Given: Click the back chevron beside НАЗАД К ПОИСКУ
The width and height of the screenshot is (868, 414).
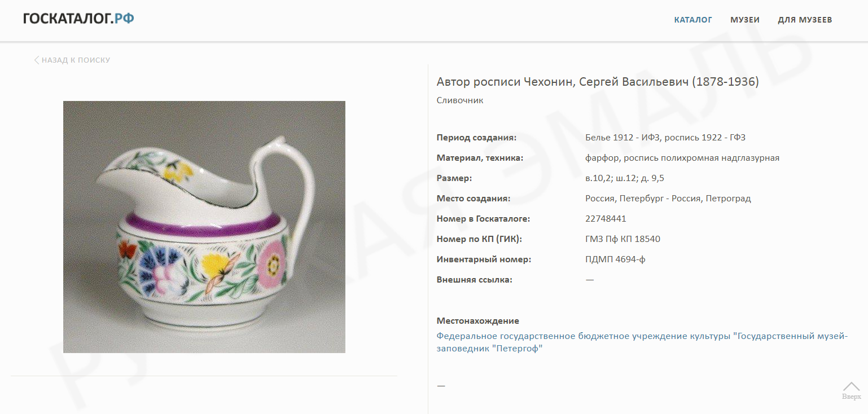Looking at the screenshot, I should coord(37,60).
